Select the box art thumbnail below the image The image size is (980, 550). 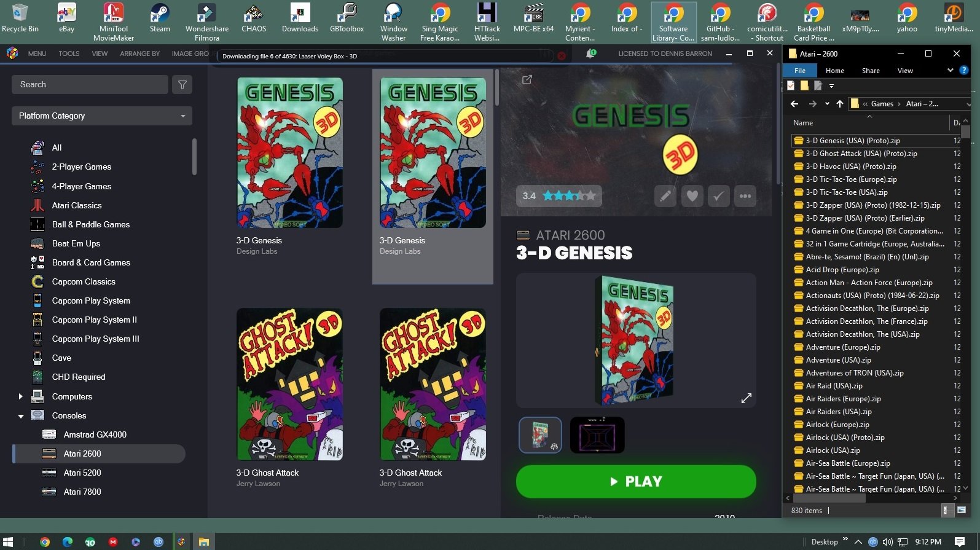[x=540, y=435]
